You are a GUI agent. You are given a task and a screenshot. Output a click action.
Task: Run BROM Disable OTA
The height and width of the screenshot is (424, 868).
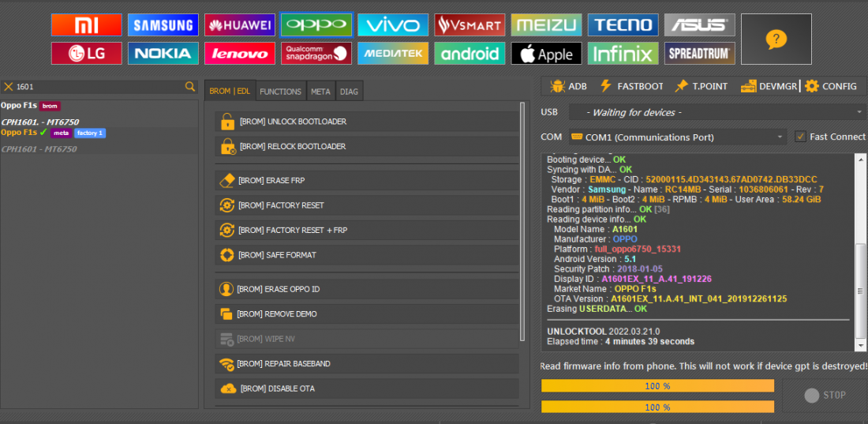pos(366,388)
